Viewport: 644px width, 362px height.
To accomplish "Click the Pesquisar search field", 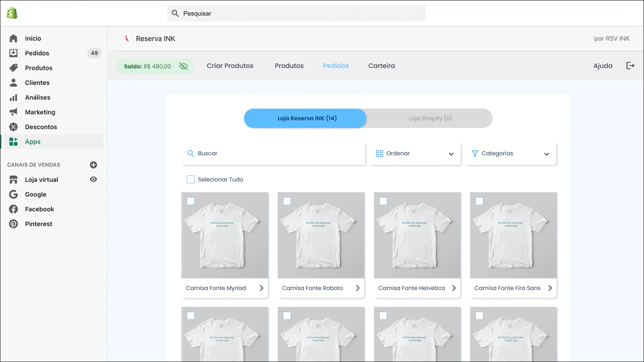I will click(296, 13).
